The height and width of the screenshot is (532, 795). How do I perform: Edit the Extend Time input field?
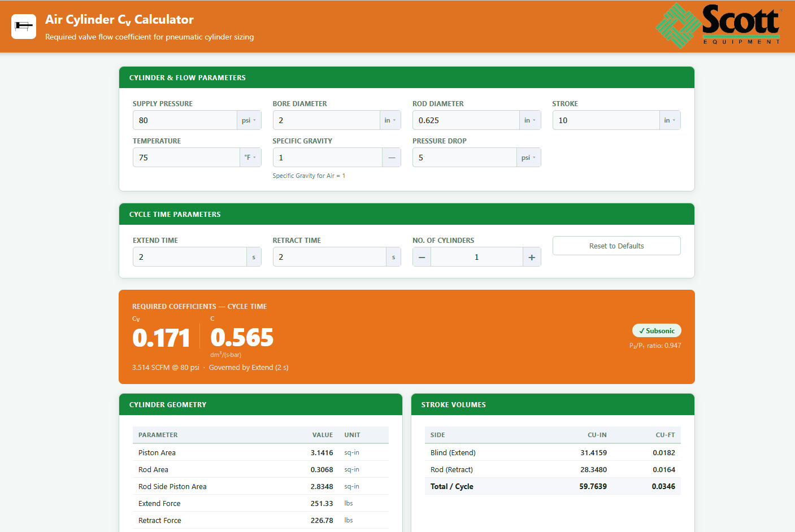(x=190, y=257)
